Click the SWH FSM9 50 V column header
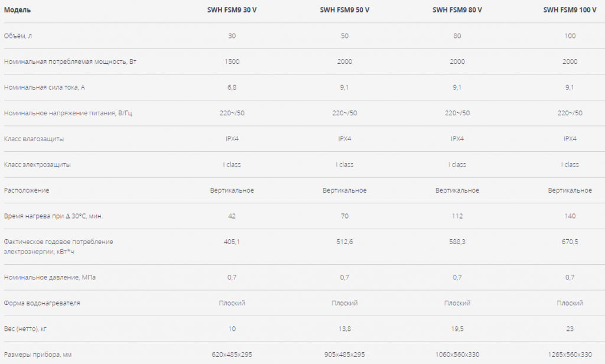 (344, 10)
